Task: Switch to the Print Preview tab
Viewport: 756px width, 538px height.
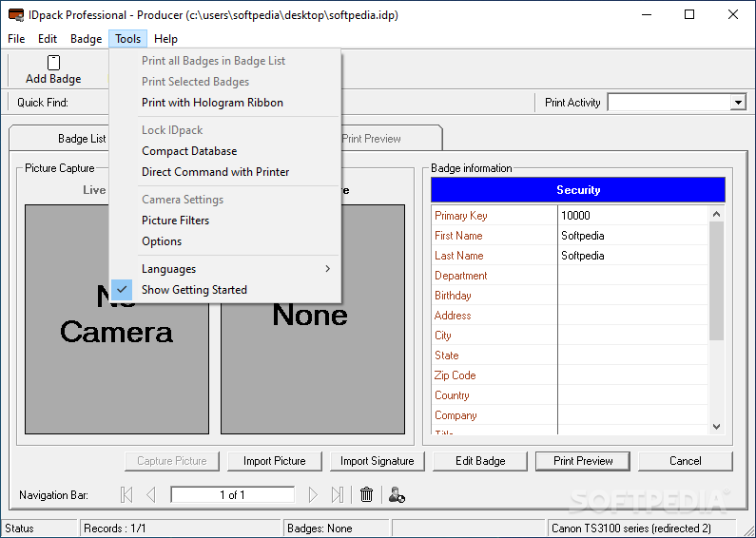Action: pos(371,139)
